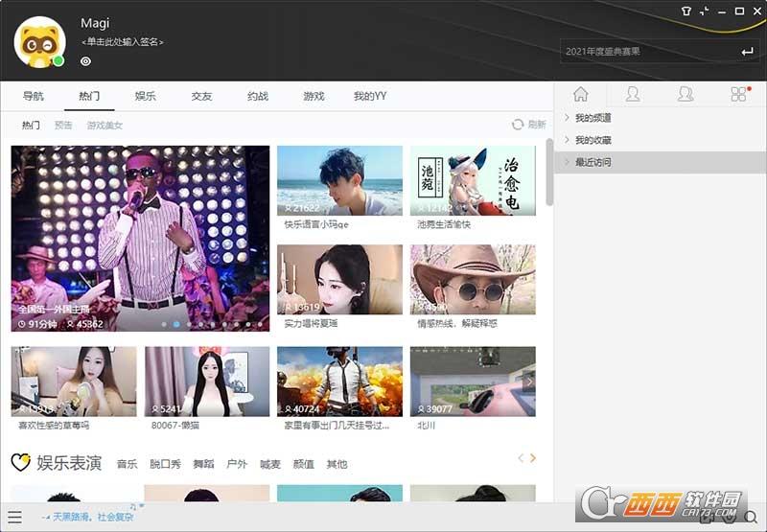This screenshot has width=767, height=532.
Task: Open the apps grid icon with red dot
Action: click(x=738, y=94)
